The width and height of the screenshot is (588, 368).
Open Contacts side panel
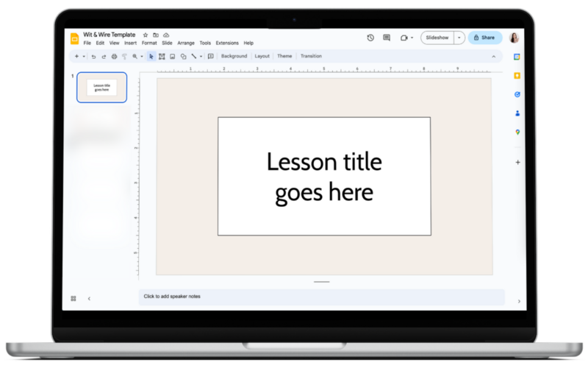point(517,113)
